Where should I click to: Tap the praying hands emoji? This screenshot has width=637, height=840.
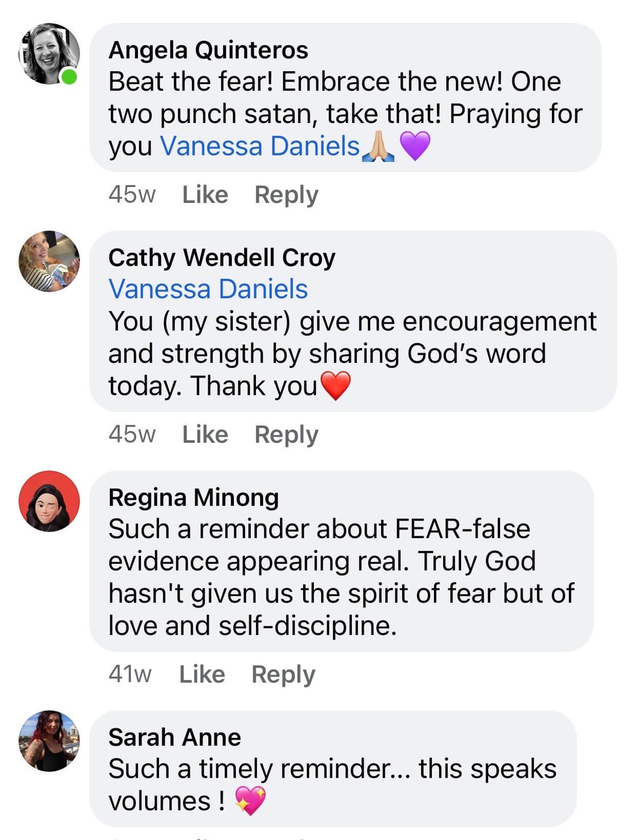tap(379, 146)
